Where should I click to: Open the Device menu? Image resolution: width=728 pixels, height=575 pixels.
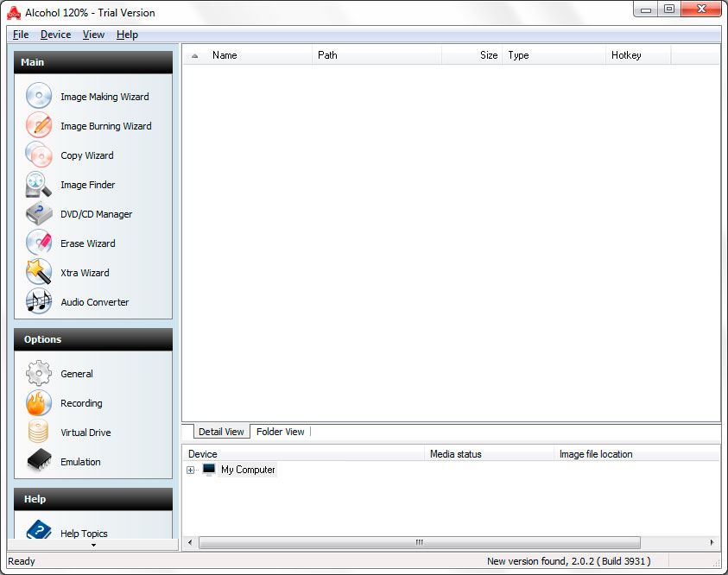point(56,35)
